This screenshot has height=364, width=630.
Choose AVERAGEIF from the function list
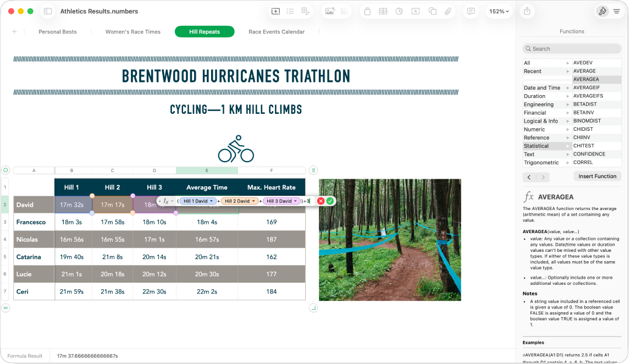point(587,87)
